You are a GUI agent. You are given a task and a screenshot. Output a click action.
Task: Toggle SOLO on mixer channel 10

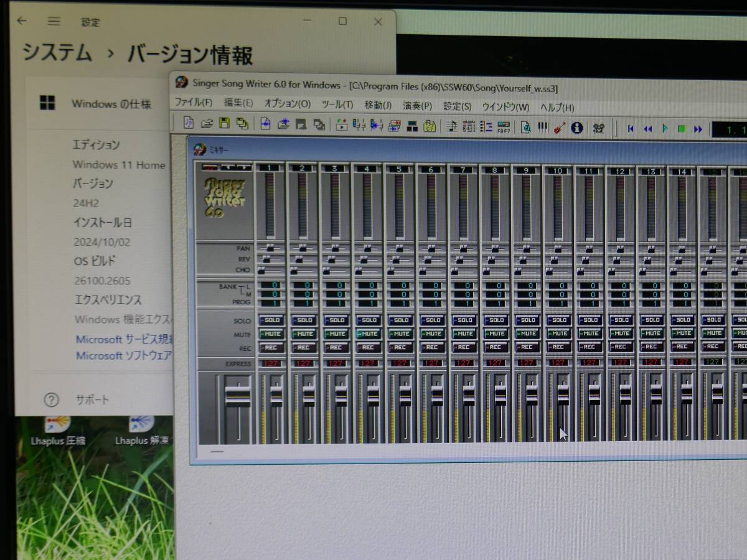tap(558, 320)
